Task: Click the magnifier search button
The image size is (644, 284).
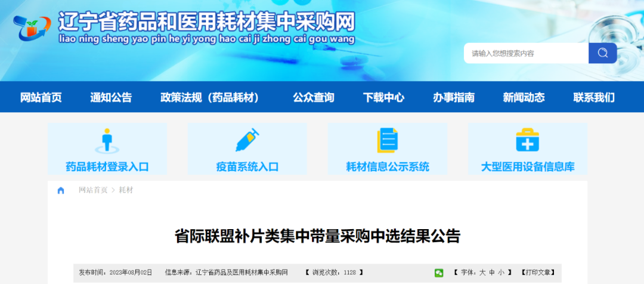Action: pyautogui.click(x=602, y=53)
